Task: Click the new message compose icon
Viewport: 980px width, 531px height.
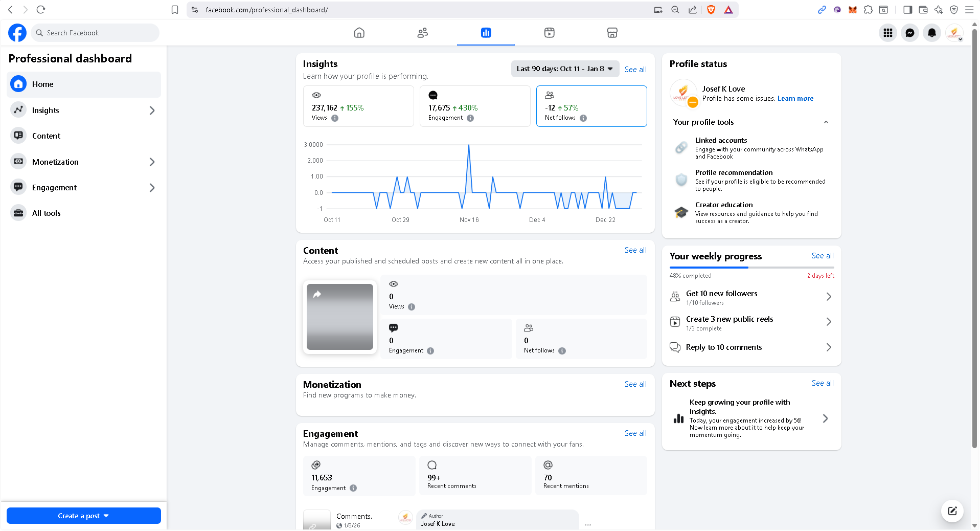Action: pyautogui.click(x=952, y=511)
